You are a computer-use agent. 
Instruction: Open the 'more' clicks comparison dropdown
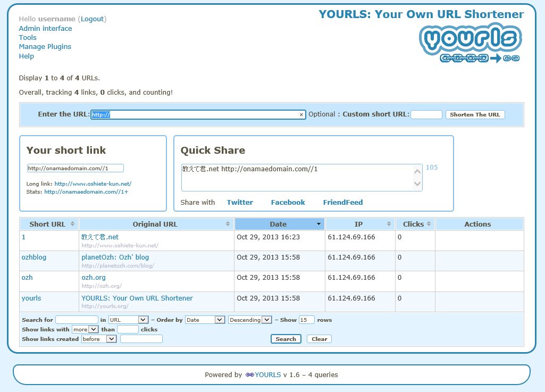85,329
